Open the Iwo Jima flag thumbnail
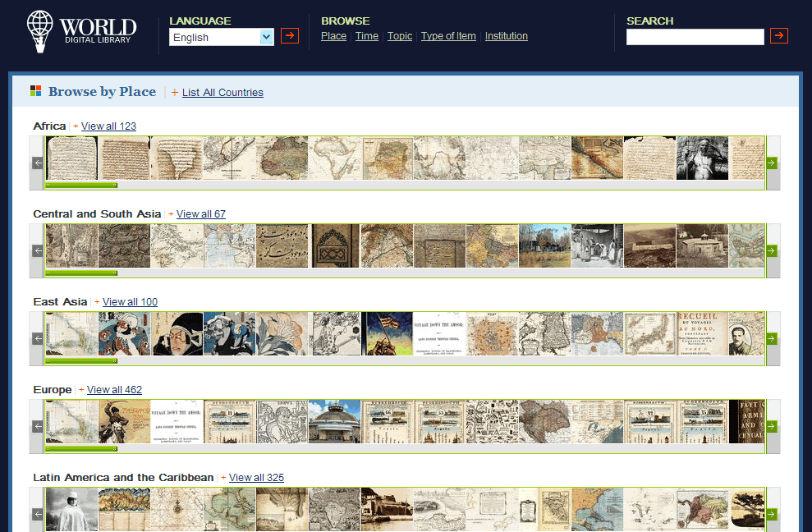Screen dimensions: 812x532 (x=387, y=333)
